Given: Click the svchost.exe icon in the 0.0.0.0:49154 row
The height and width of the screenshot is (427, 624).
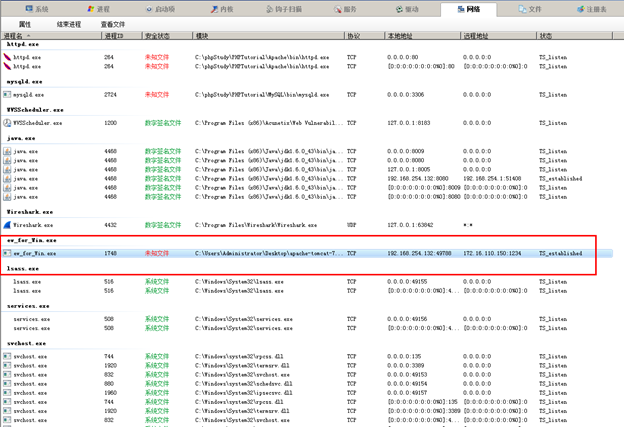Looking at the screenshot, I should tap(7, 384).
